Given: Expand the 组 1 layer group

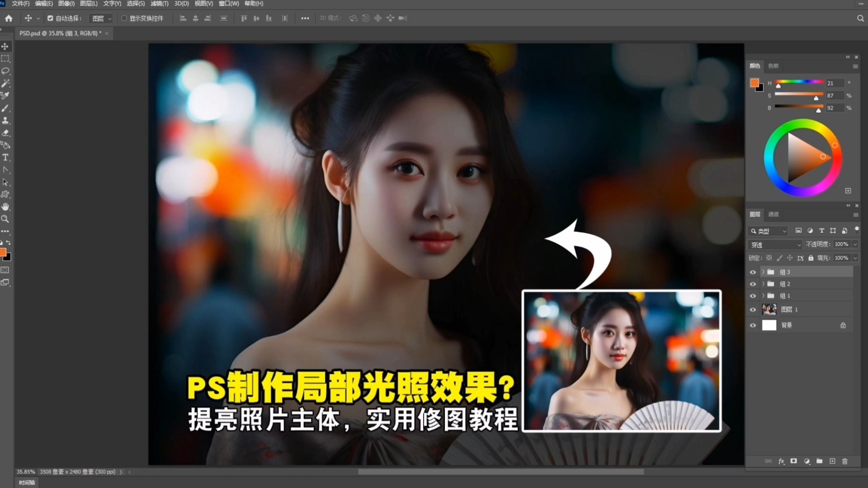Looking at the screenshot, I should click(764, 296).
